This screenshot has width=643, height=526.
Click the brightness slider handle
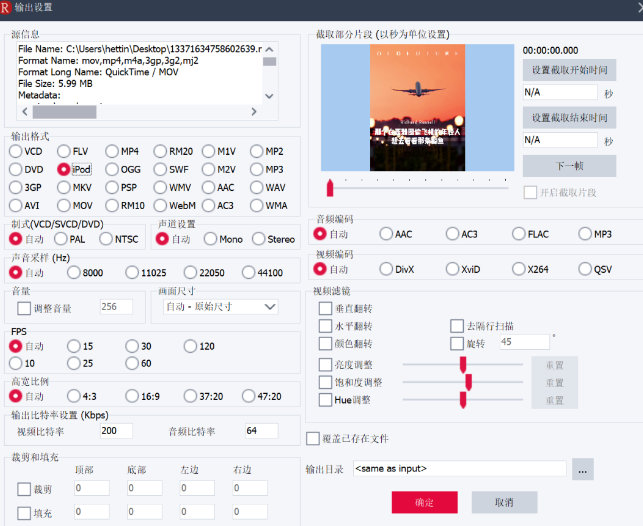click(x=463, y=364)
